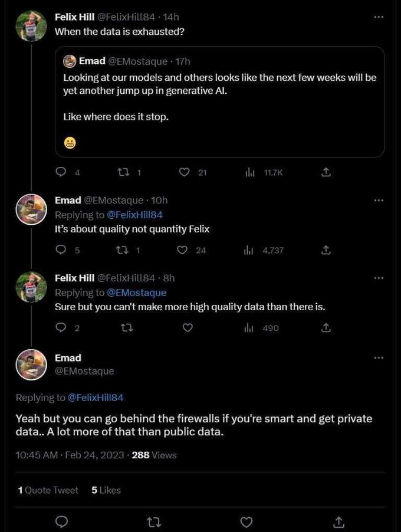The image size is (401, 532).
Task: Like Emad's final tweet using the bottom heart
Action: 246,522
